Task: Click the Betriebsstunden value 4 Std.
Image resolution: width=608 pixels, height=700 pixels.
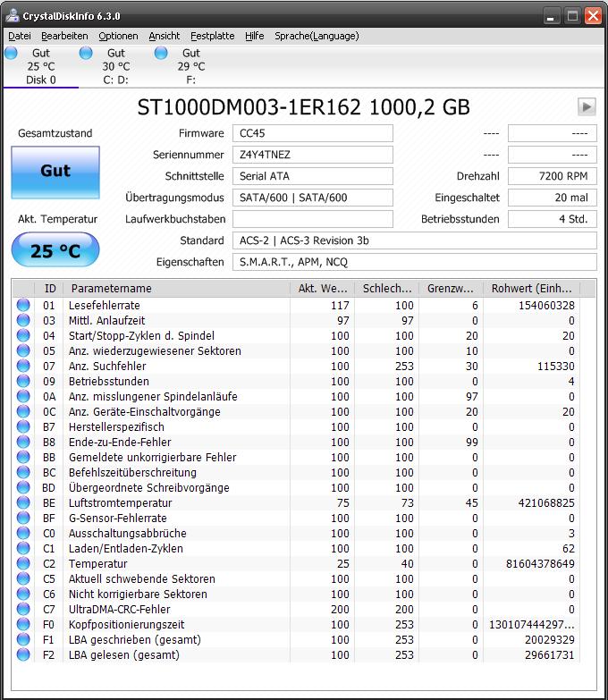Action: tap(553, 219)
